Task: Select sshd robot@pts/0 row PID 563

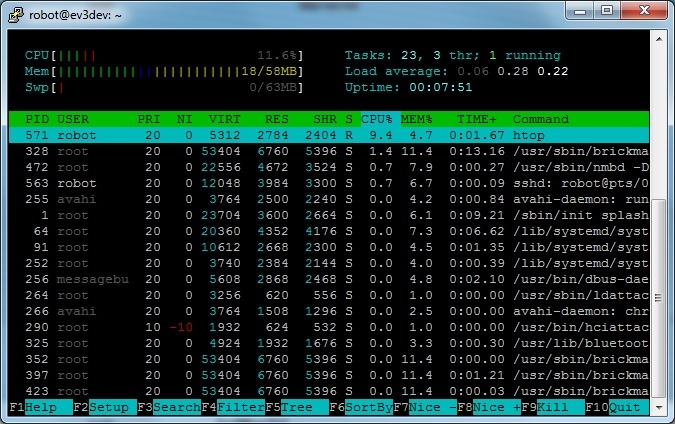Action: pyautogui.click(x=329, y=183)
